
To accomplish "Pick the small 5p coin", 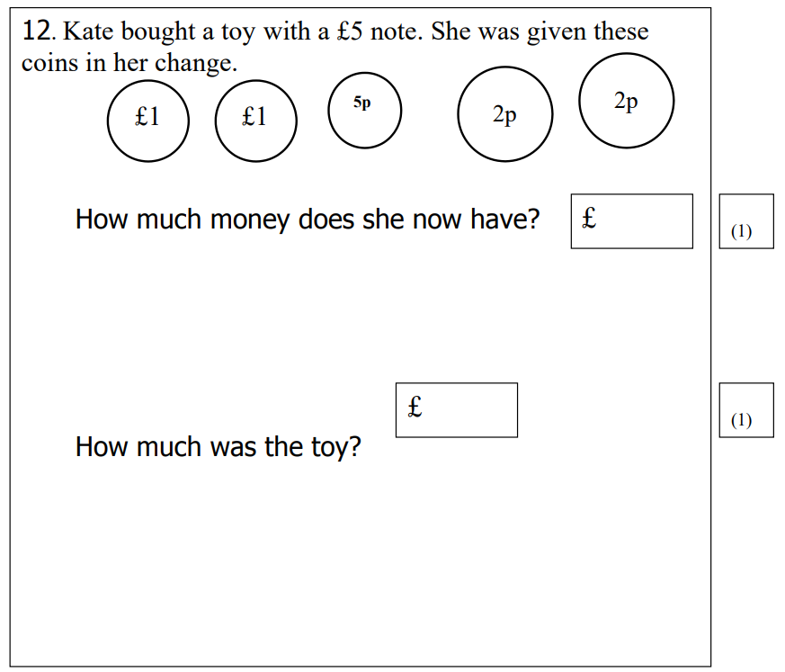I will [x=363, y=109].
